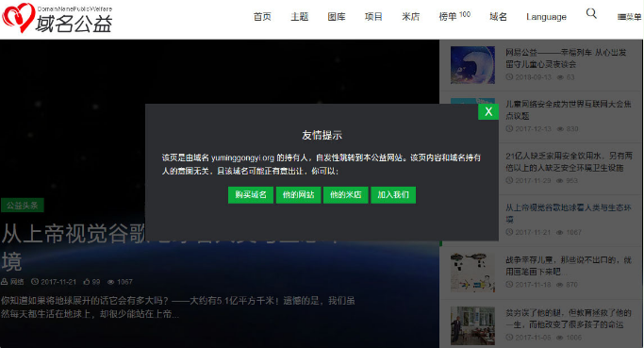Click the clock icon beside 2017-11-21 in headline
Image resolution: width=644 pixels, height=348 pixels.
click(35, 282)
